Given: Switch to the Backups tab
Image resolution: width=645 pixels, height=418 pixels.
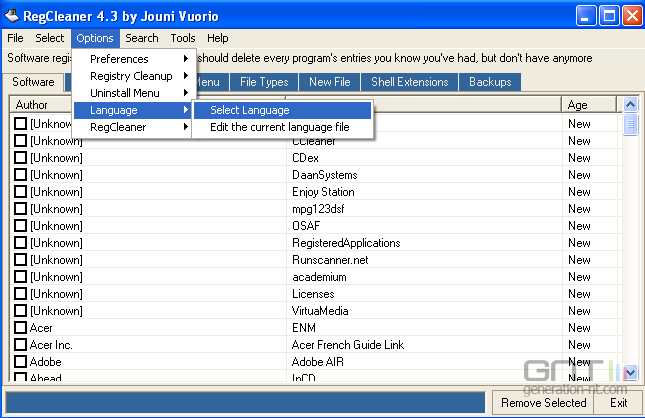Looking at the screenshot, I should [x=490, y=82].
